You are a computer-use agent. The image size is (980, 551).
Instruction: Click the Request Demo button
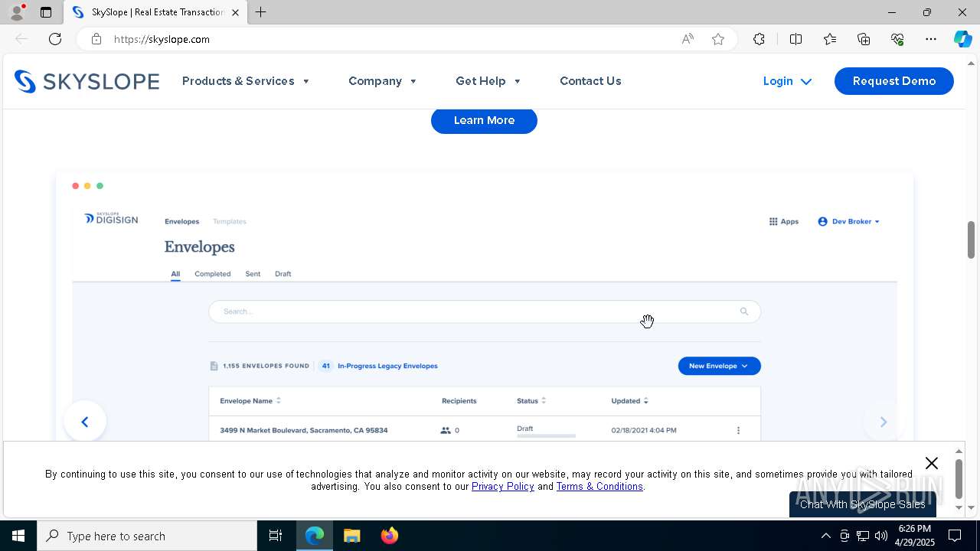click(x=893, y=81)
